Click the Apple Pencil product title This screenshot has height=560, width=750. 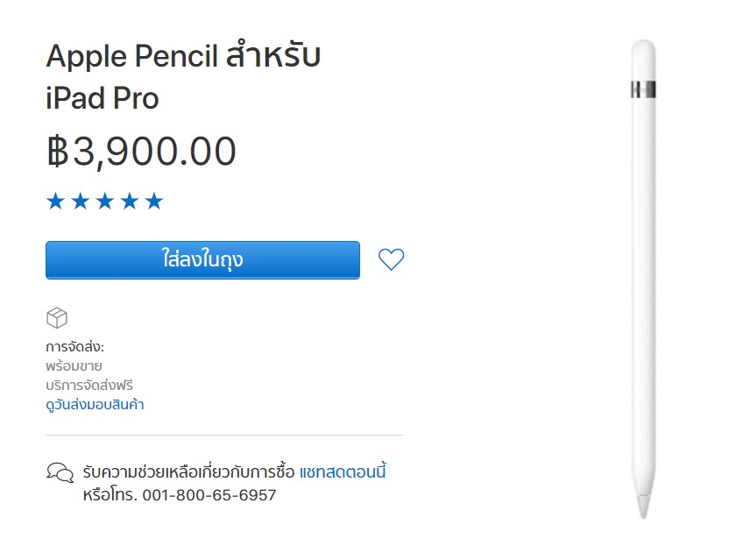click(x=184, y=74)
